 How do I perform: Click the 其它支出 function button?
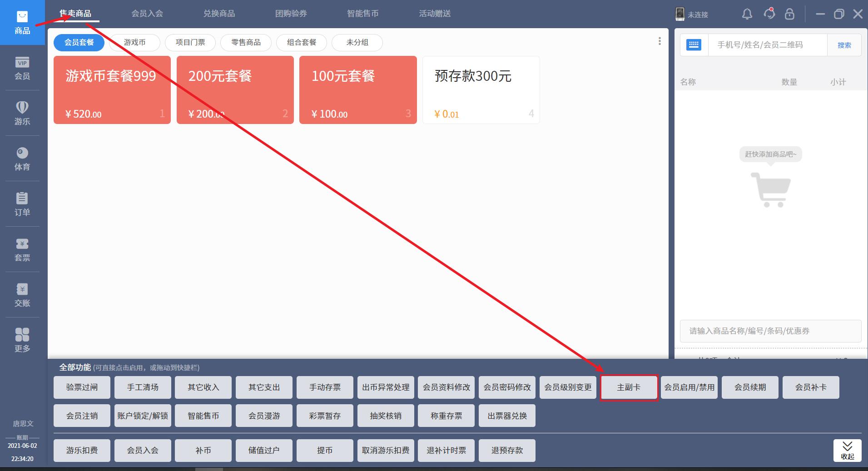click(264, 387)
